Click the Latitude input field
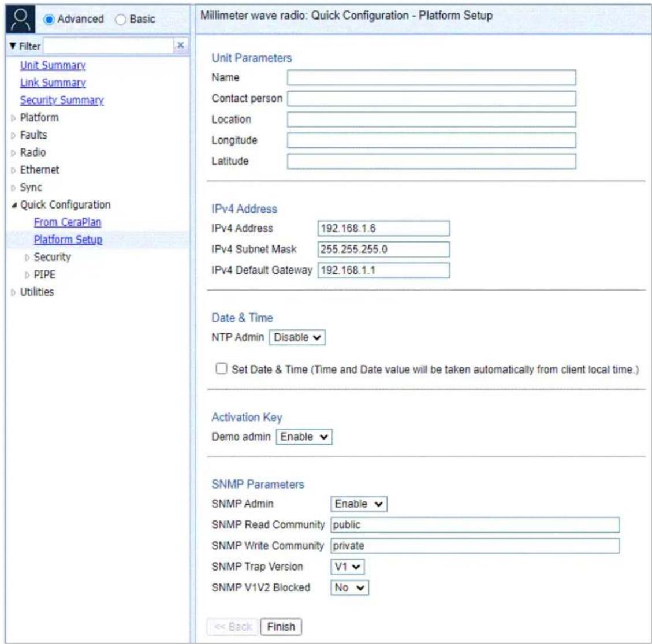This screenshot has width=652, height=644. pyautogui.click(x=431, y=161)
